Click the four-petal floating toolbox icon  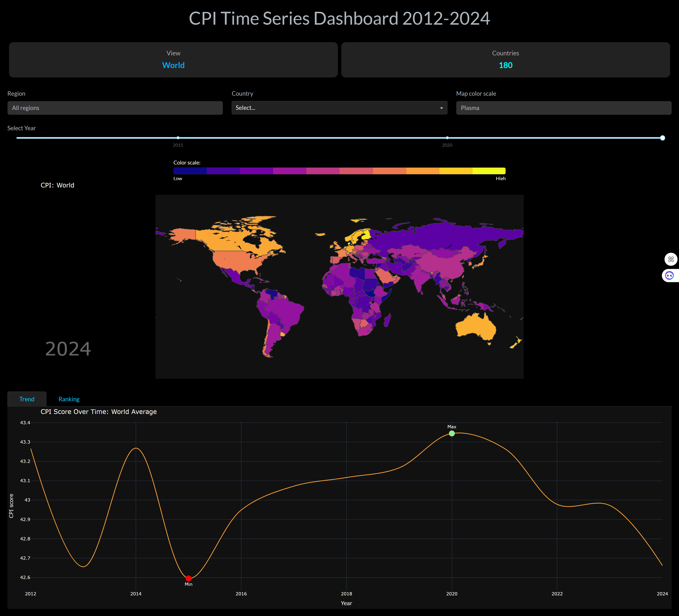(x=671, y=259)
